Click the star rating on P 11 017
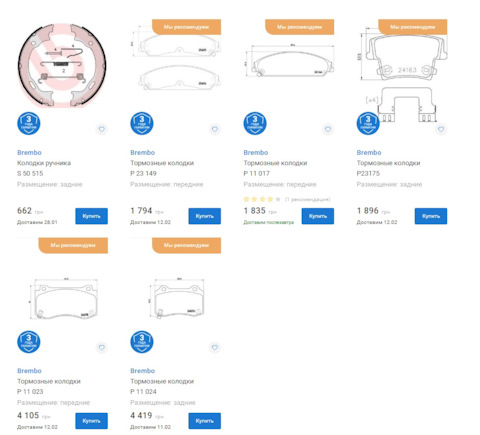480x435 pixels. pyautogui.click(x=262, y=199)
